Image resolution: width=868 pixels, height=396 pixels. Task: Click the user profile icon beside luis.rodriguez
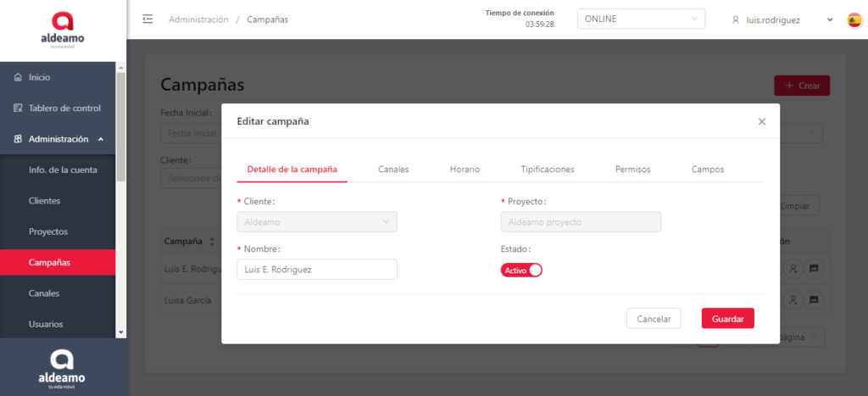tap(736, 20)
